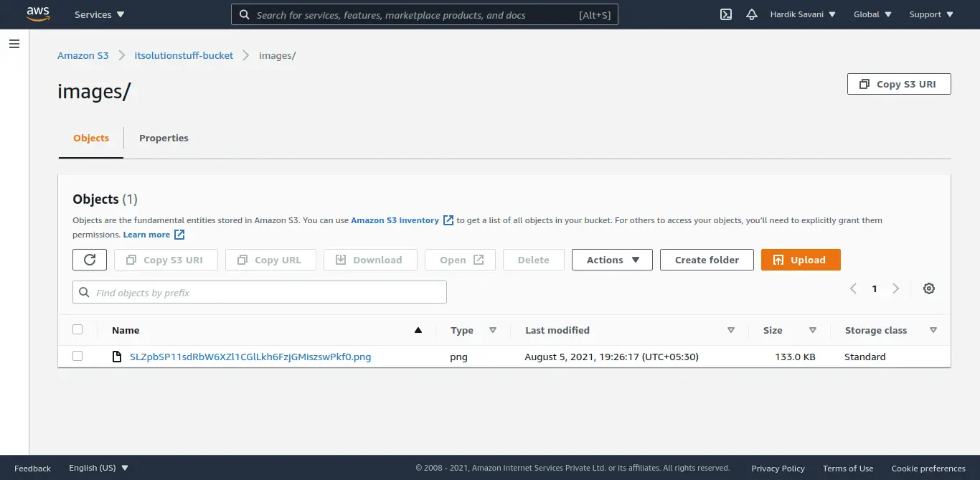Click the refresh objects button

tap(90, 260)
